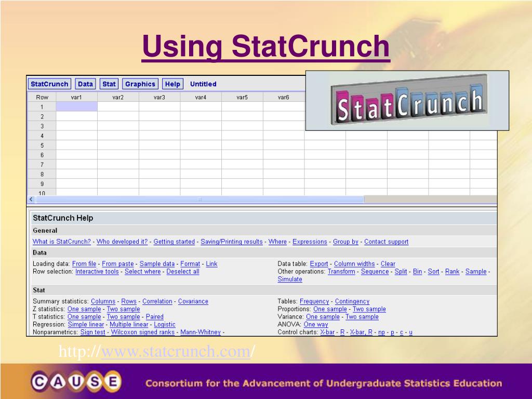Open the 'Wilcoxon signed ranks' link
This screenshot has height=399, width=532.
[x=142, y=332]
